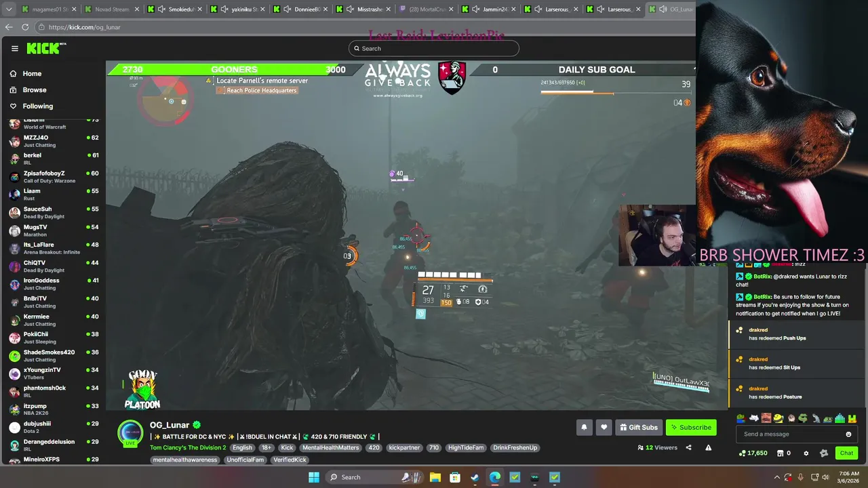The height and width of the screenshot is (488, 868).
Task: Select the DrinkFreshenUp tag
Action: (x=515, y=447)
